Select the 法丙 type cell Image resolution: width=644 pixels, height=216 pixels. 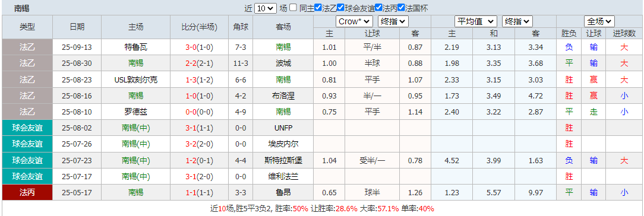[x=27, y=192]
